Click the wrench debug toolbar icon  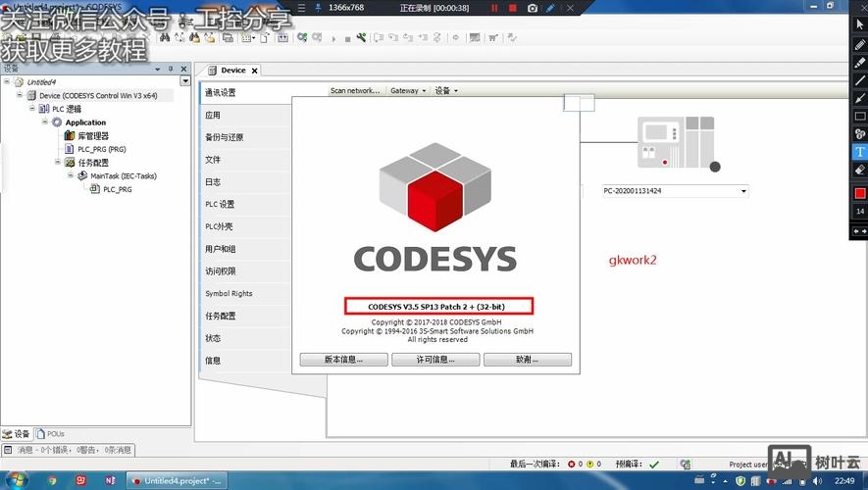pyautogui.click(x=361, y=37)
